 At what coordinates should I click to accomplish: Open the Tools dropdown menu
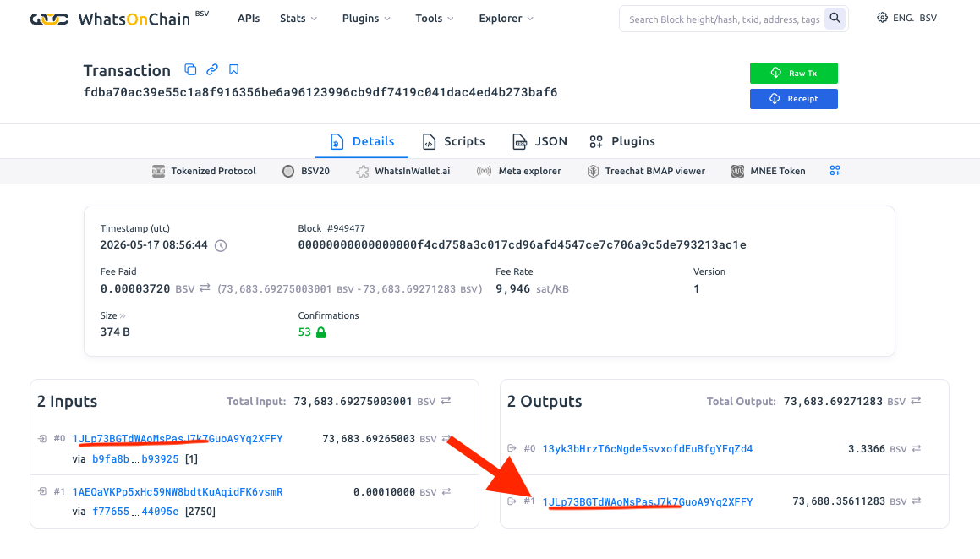pyautogui.click(x=435, y=19)
